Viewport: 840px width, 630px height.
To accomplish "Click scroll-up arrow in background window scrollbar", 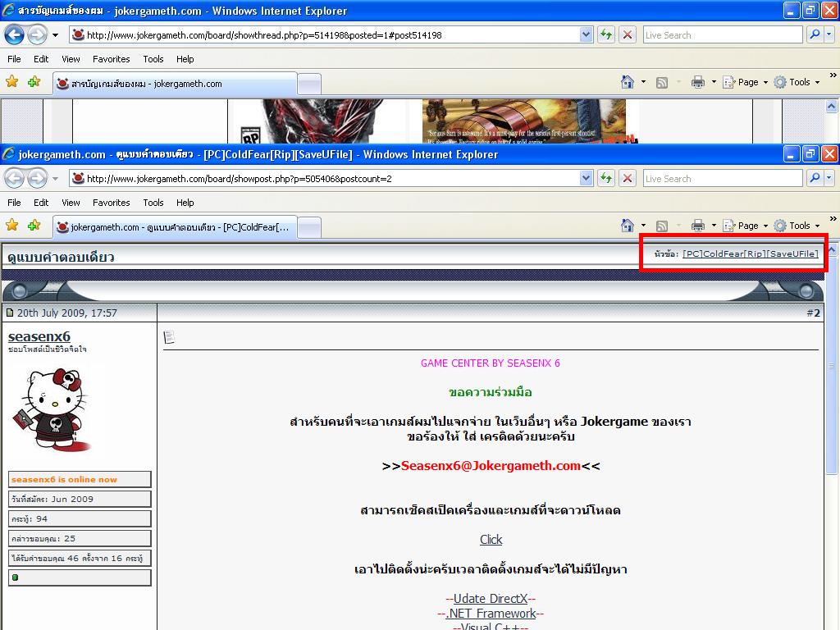I will pyautogui.click(x=832, y=106).
